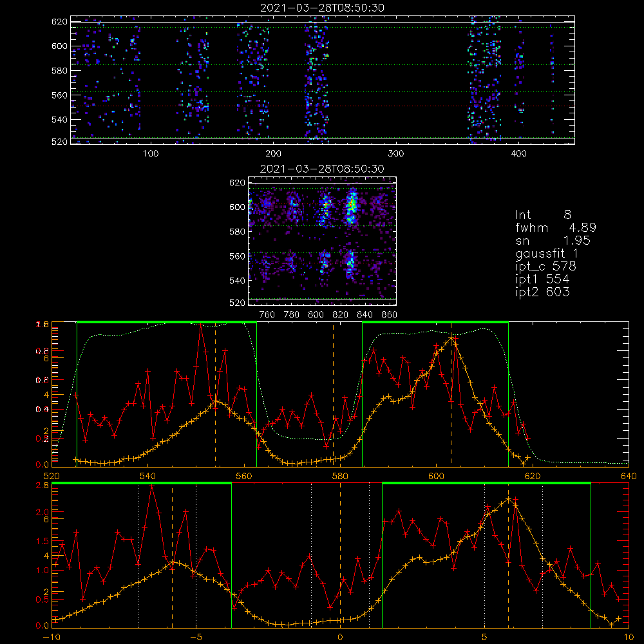Viewport: 644px width, 644px height.
Task: Click x-axis label 760 on middle image
Action: pos(267,315)
